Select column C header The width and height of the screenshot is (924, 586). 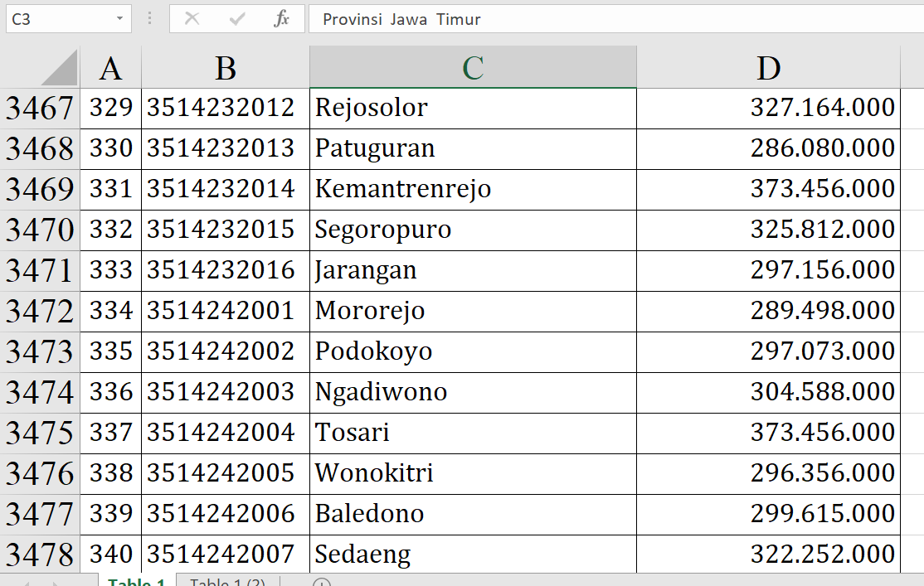coord(473,68)
